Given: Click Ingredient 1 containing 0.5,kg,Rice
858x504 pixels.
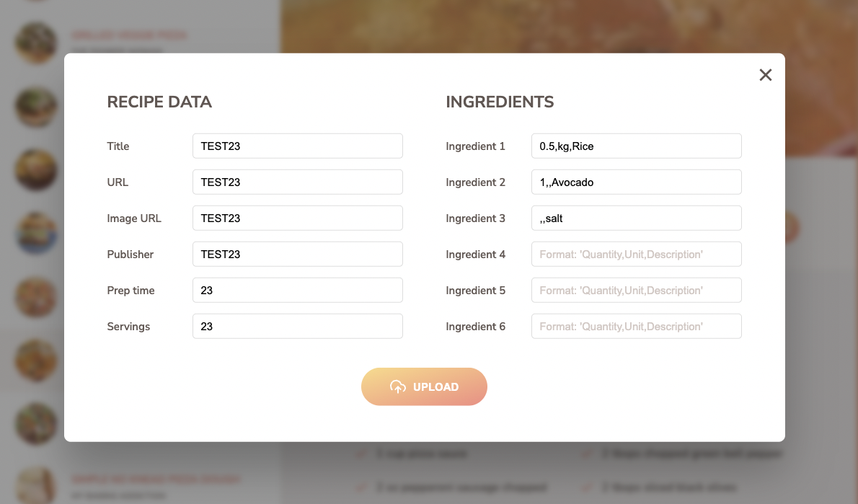Looking at the screenshot, I should click(636, 146).
